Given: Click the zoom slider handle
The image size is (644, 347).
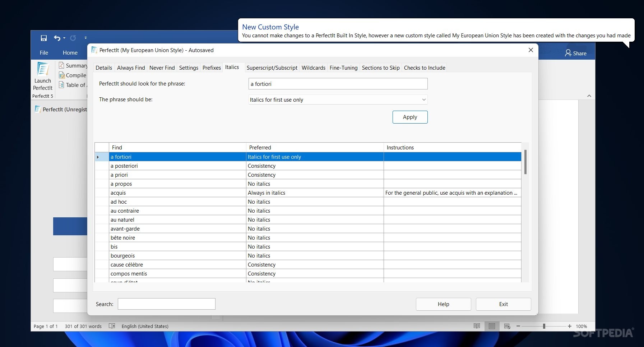Looking at the screenshot, I should (544, 326).
